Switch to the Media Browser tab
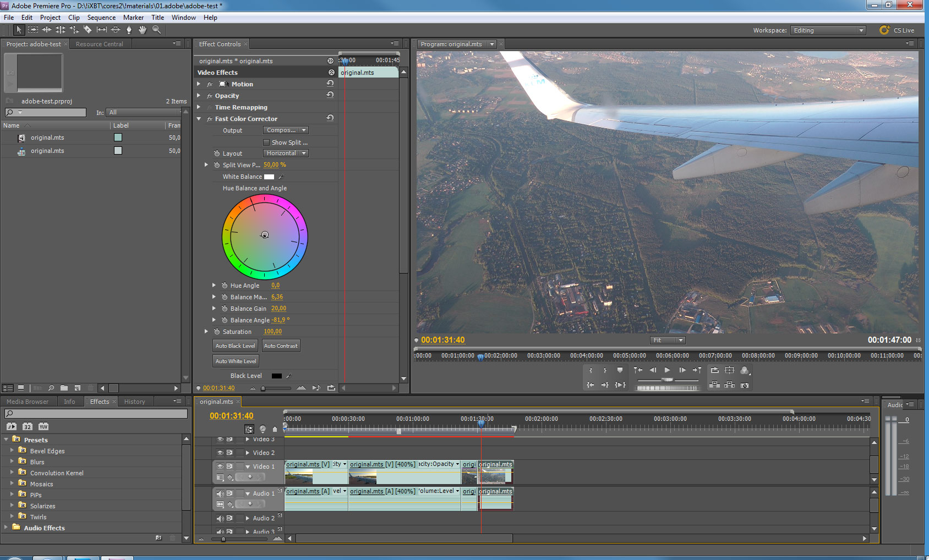The height and width of the screenshot is (560, 929). point(28,402)
